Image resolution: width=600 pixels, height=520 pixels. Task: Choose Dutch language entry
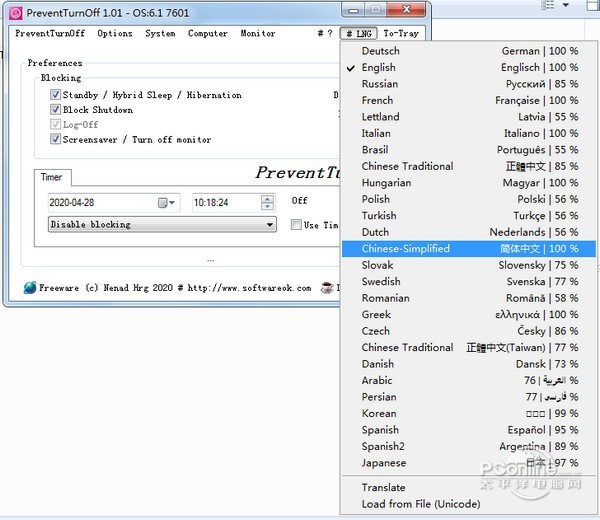click(469, 232)
